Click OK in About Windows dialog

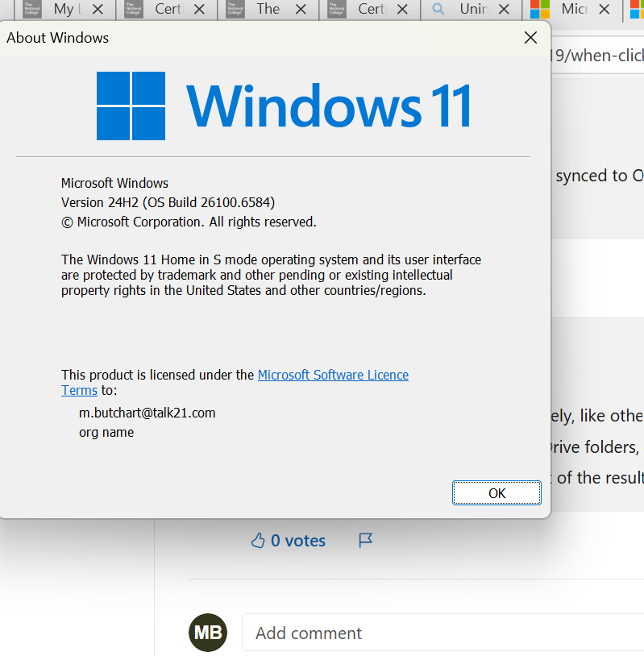click(x=497, y=493)
